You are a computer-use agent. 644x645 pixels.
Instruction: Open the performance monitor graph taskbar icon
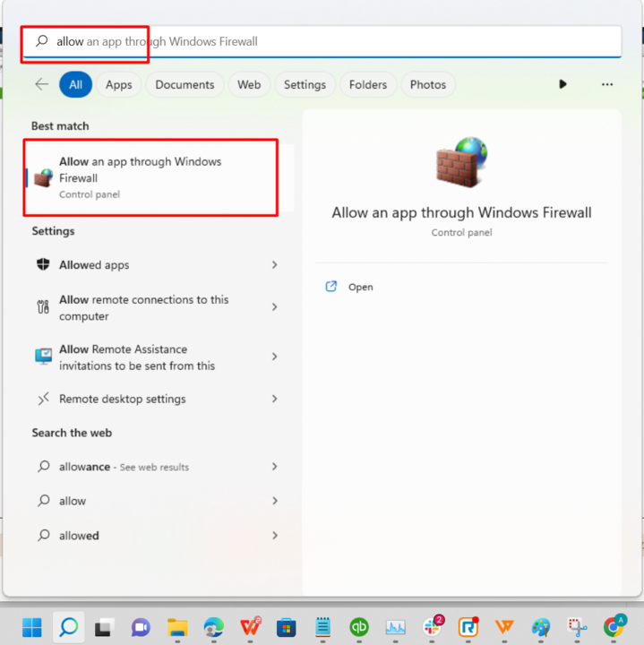(x=395, y=627)
